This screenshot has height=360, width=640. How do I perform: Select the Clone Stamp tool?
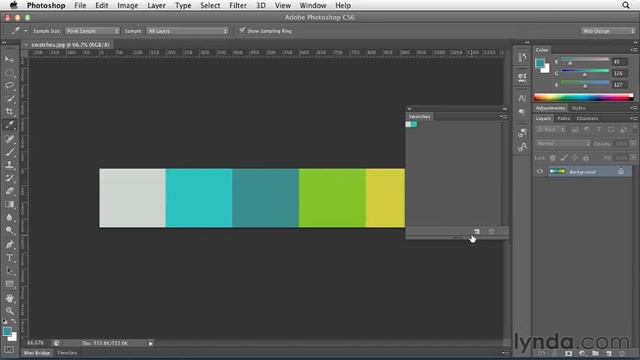9,165
